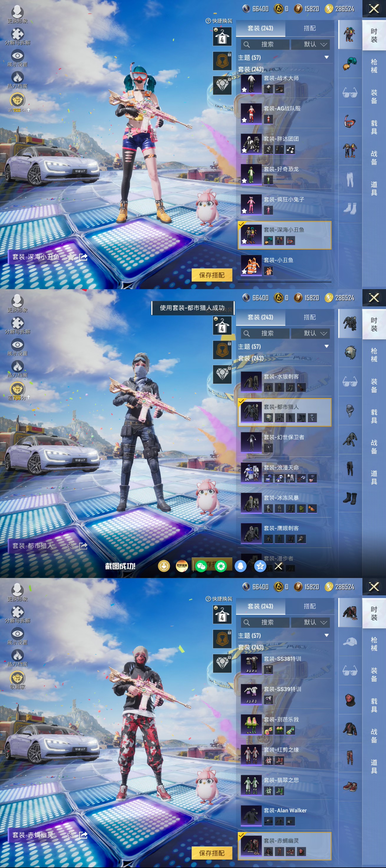Toggle favorite star beside 套装-赤蝎幽灵 label
This screenshot has width=386, height=868.
[71, 835]
